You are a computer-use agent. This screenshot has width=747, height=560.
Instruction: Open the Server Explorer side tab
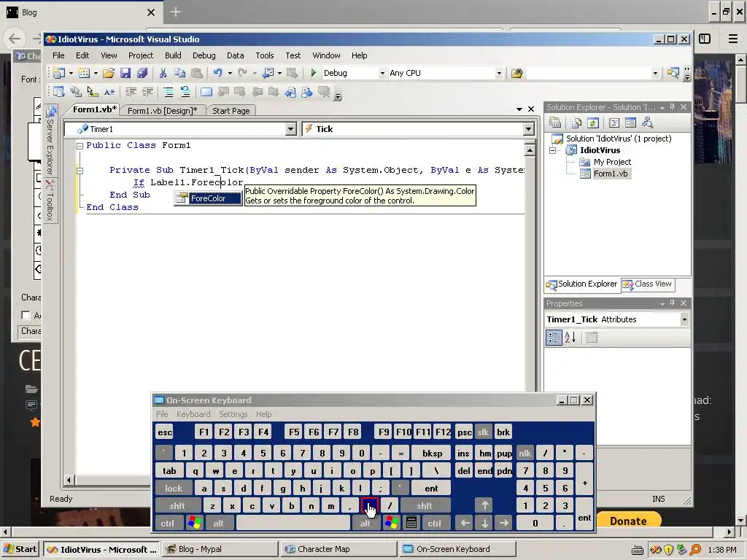click(x=50, y=141)
